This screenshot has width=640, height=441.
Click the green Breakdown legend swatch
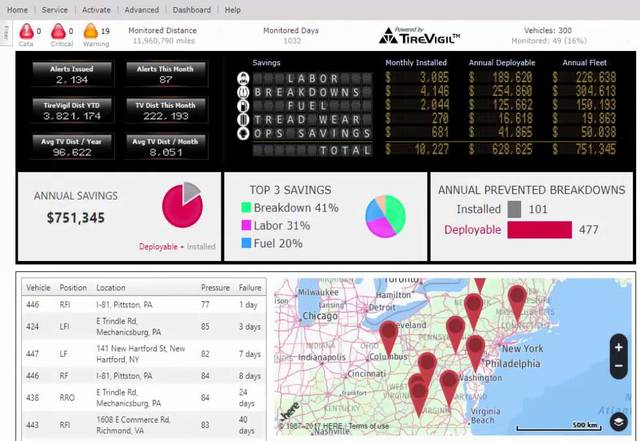pos(244,208)
